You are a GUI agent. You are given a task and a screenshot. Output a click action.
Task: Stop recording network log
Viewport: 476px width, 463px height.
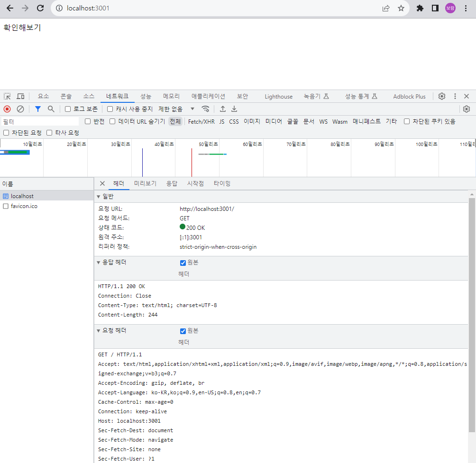[7, 109]
